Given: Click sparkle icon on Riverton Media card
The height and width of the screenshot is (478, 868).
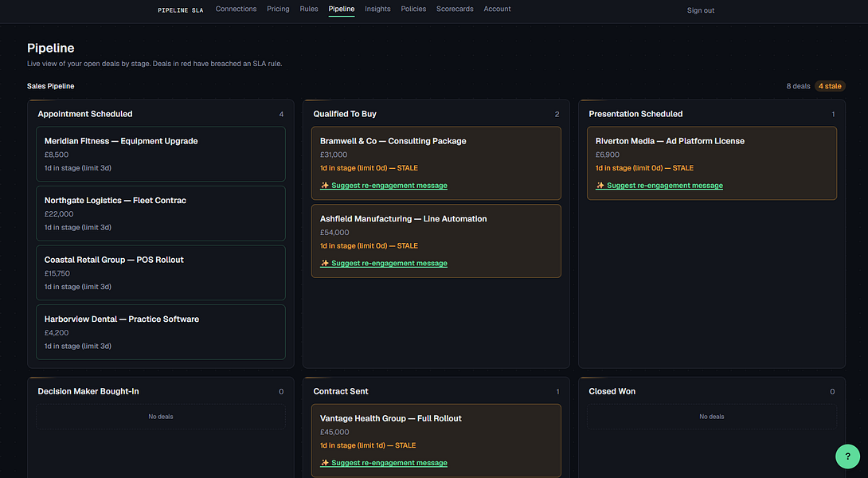Looking at the screenshot, I should coord(600,186).
